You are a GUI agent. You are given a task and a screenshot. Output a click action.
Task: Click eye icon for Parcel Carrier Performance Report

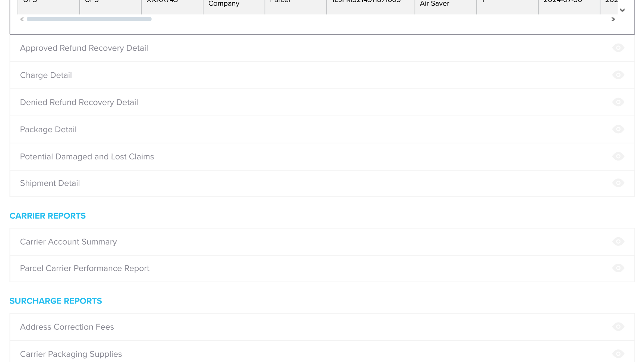coord(618,268)
